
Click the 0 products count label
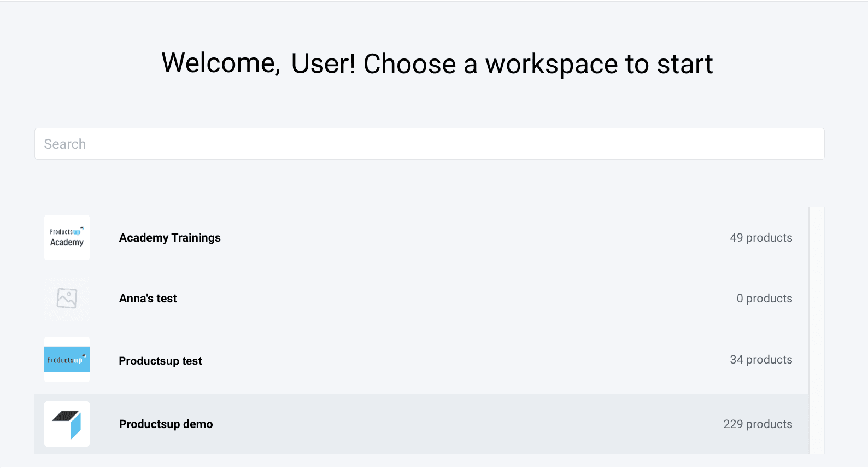pos(764,299)
